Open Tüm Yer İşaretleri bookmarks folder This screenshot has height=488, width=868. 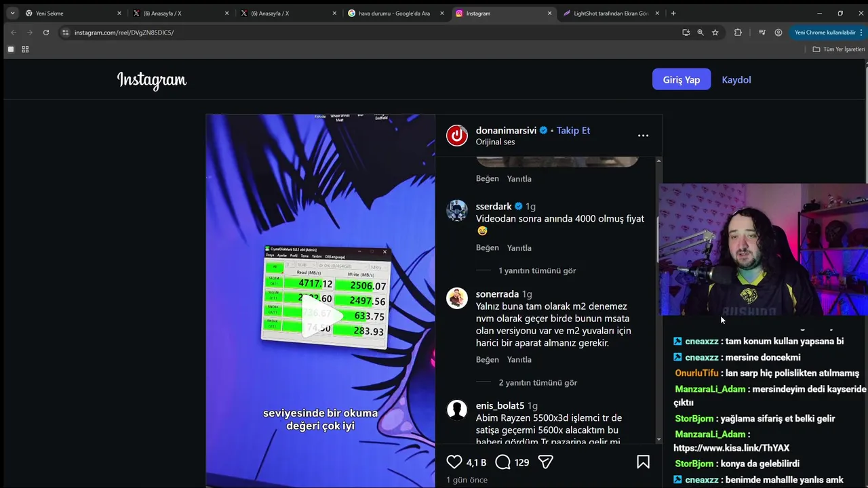pos(839,49)
